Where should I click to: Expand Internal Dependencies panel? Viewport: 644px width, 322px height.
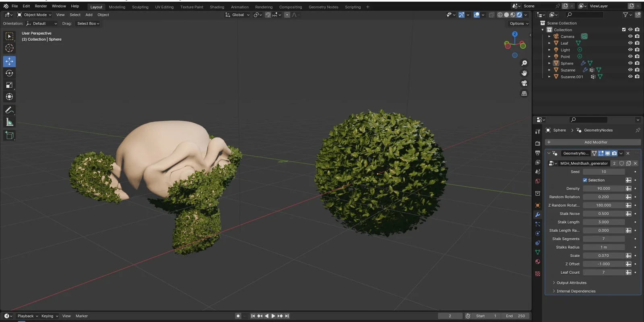[576, 291]
